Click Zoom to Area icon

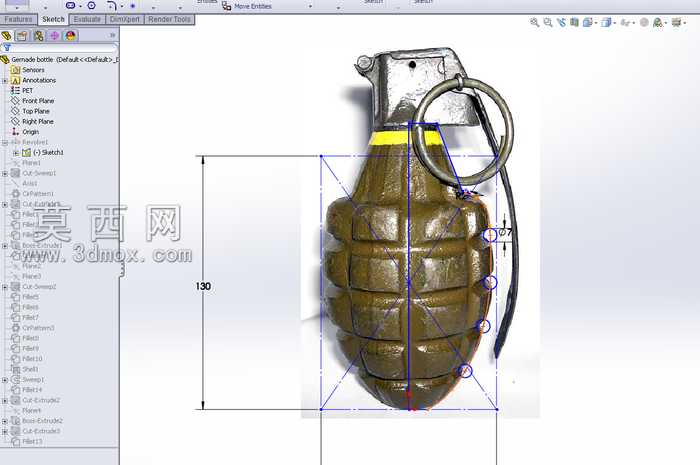548,22
